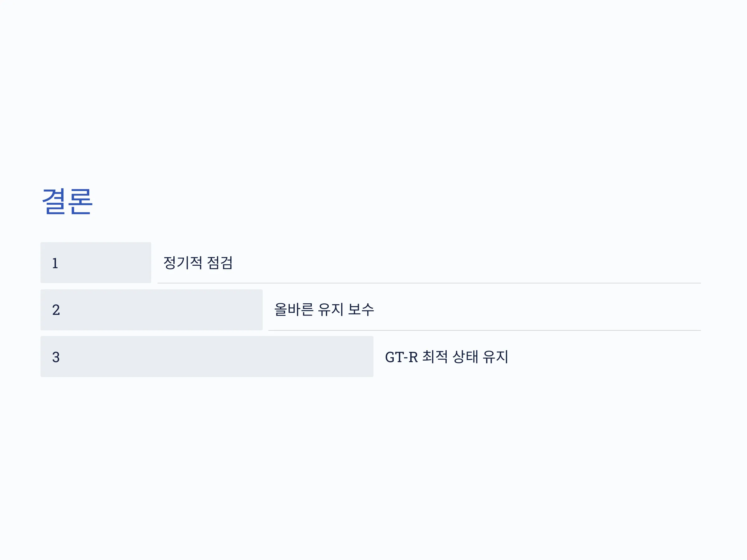
Task: Click the word "점검" in the first item
Action: [220, 263]
